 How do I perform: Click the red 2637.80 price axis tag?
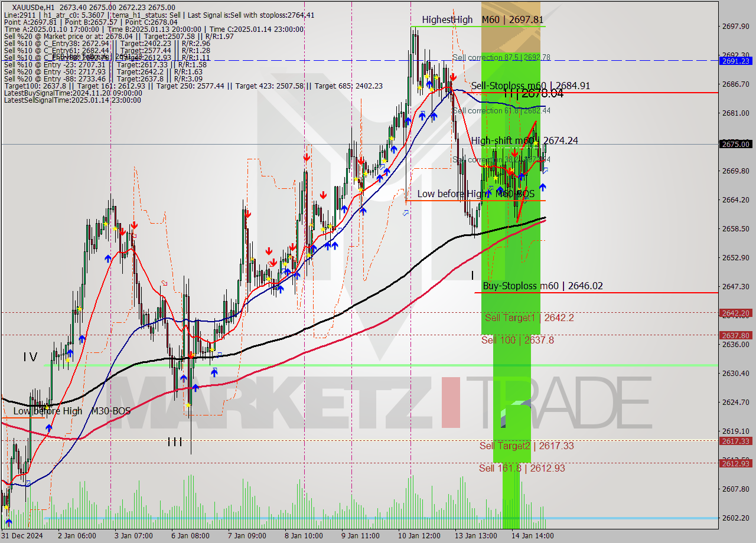pos(735,335)
